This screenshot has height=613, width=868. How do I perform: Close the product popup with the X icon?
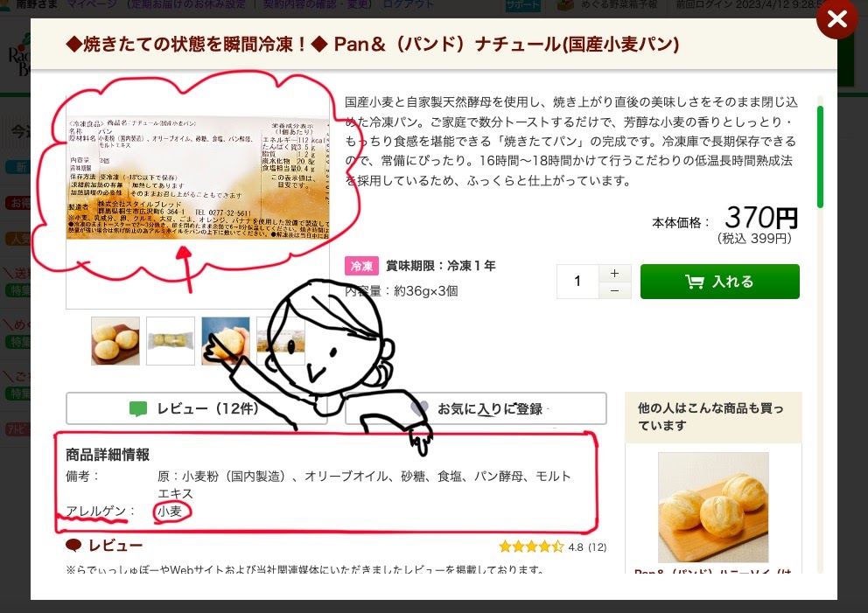click(837, 18)
